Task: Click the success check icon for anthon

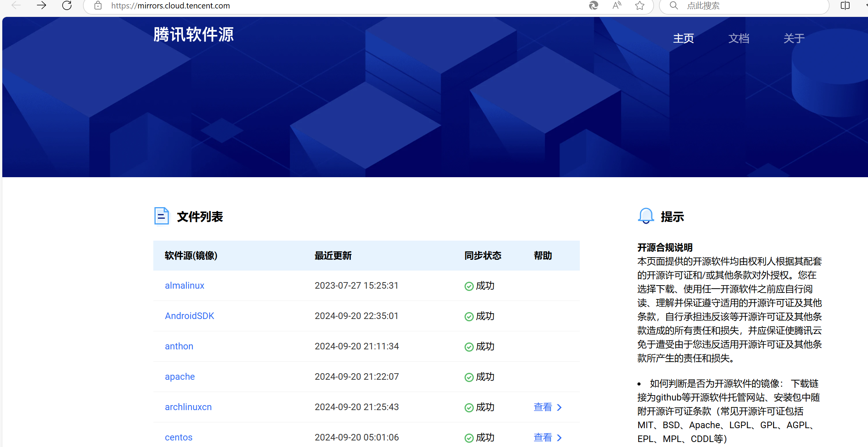Action: (x=469, y=347)
